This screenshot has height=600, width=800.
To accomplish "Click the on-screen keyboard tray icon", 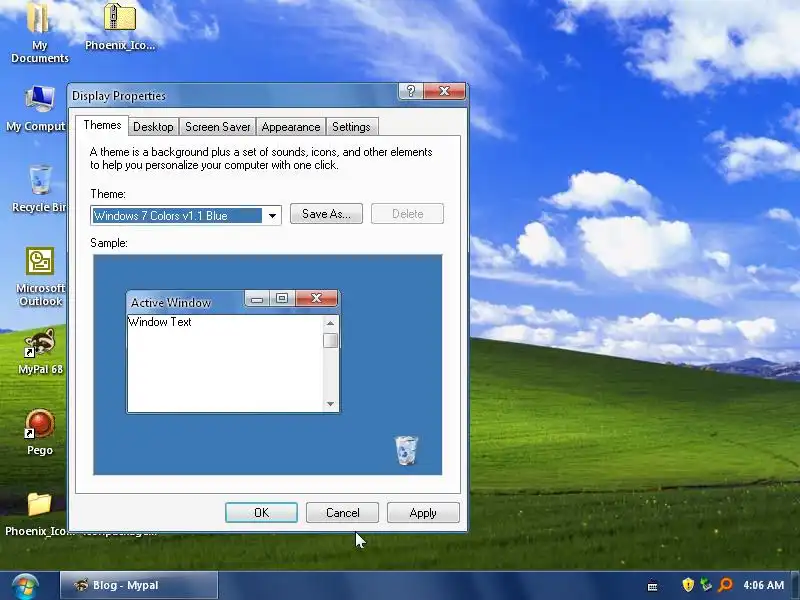I will pos(652,586).
